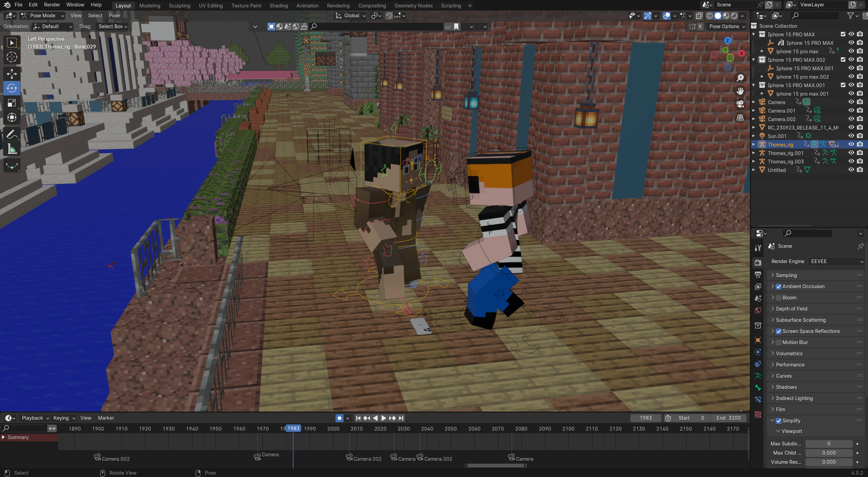
Task: Open Playback timeline menu
Action: (x=35, y=418)
